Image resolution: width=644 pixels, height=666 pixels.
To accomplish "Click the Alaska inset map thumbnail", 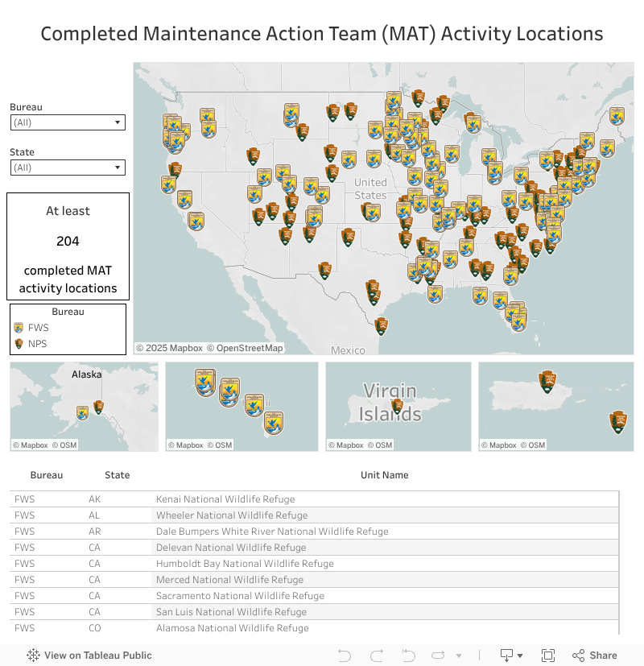I will coord(84,407).
